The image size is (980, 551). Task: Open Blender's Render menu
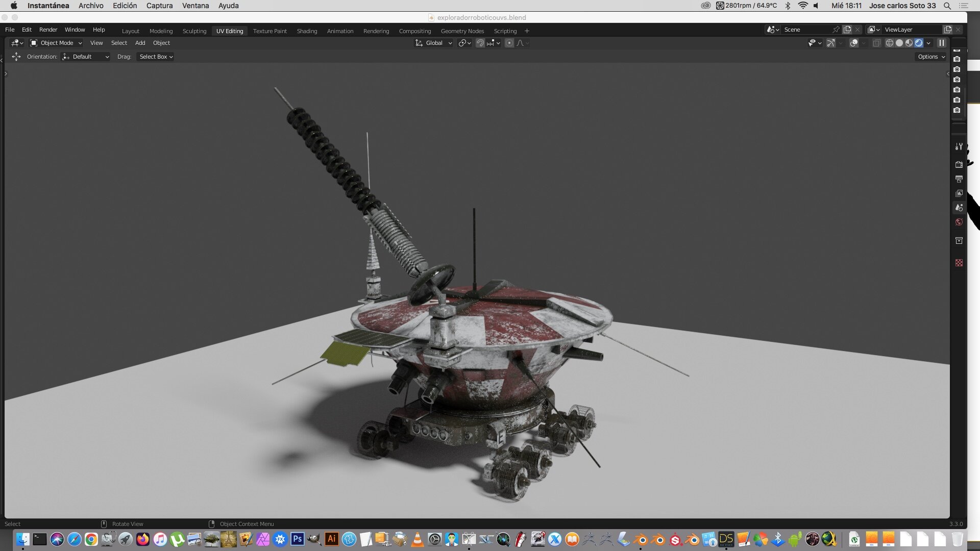point(48,30)
